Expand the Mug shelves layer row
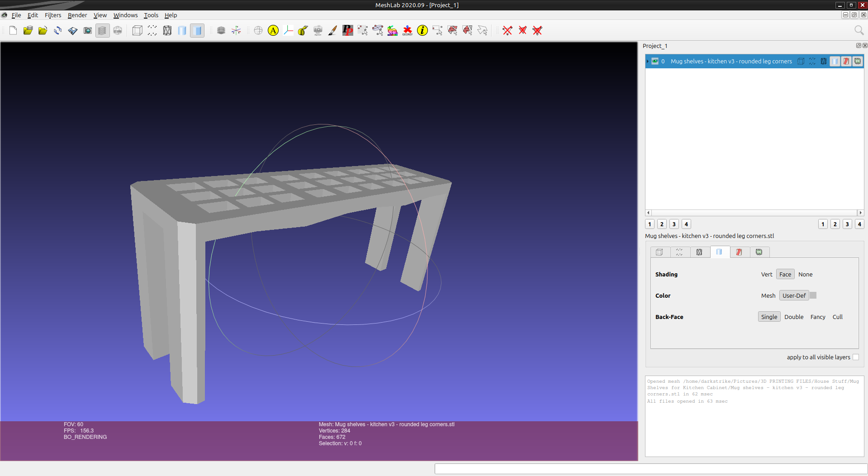The width and height of the screenshot is (868, 476). tap(648, 61)
